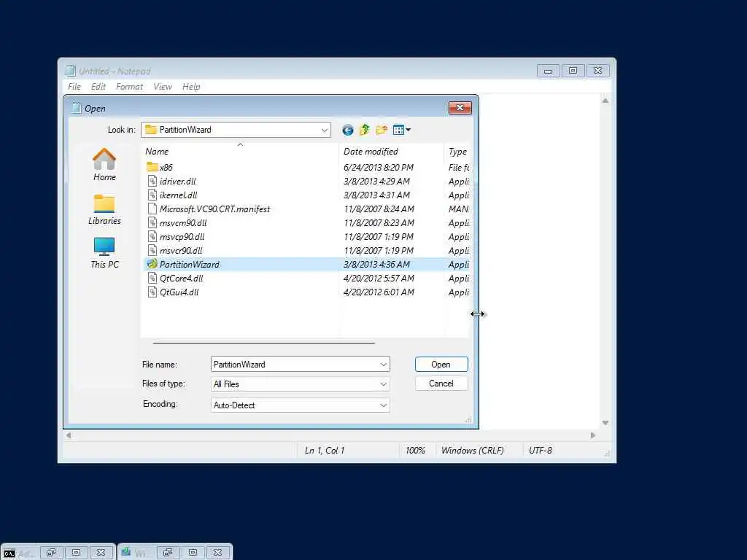747x560 pixels.
Task: Click the PartitionWizard date 3/8/2013 4:36 AM
Action: [x=377, y=264]
